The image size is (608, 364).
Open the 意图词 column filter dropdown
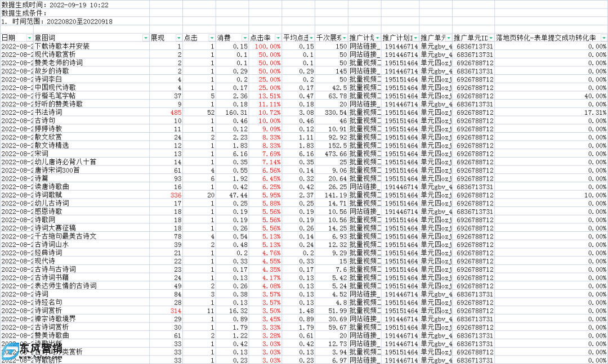point(145,38)
